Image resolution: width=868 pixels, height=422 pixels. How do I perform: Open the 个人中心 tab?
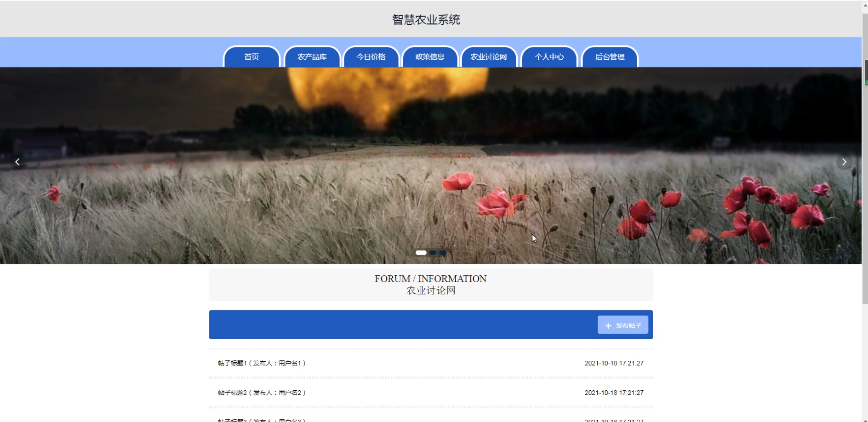[549, 57]
